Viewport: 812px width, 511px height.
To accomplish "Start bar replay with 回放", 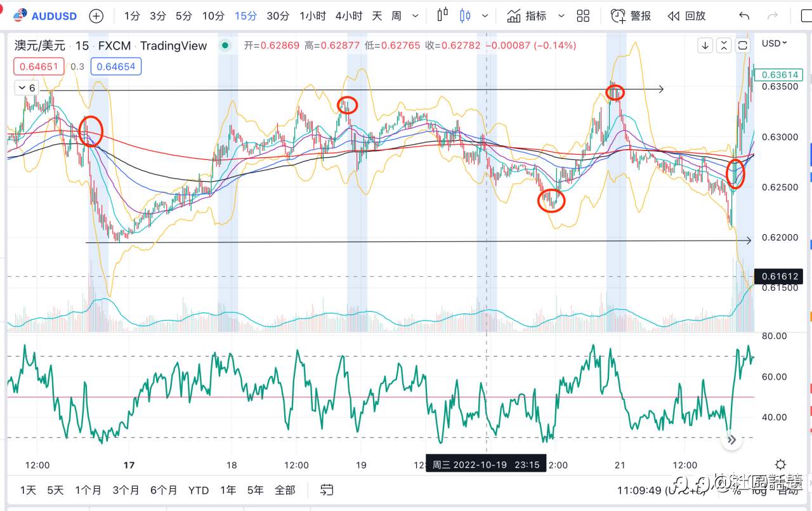I will tap(686, 16).
